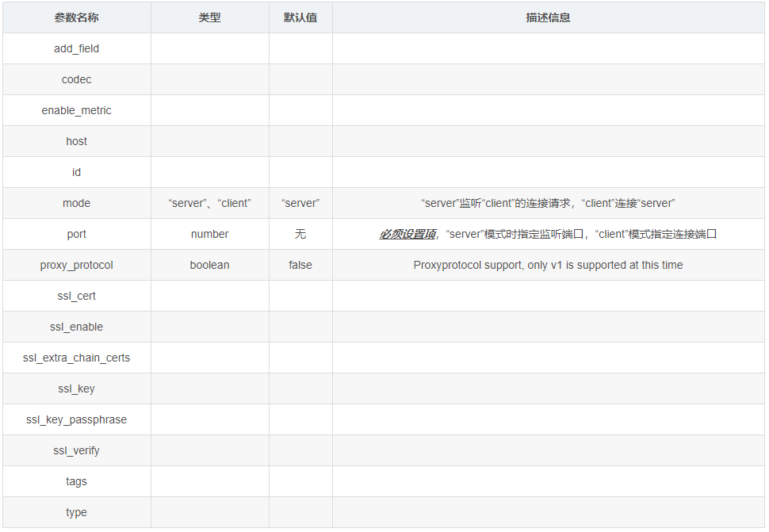Click the 类型 column header
This screenshot has width=769, height=532.
pyautogui.click(x=209, y=17)
